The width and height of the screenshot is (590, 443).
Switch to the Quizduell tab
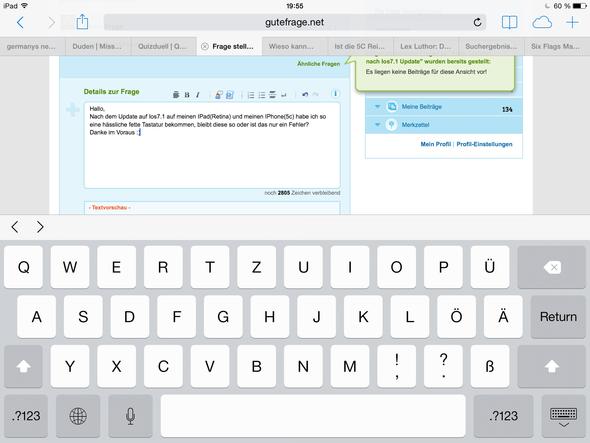[x=163, y=46]
